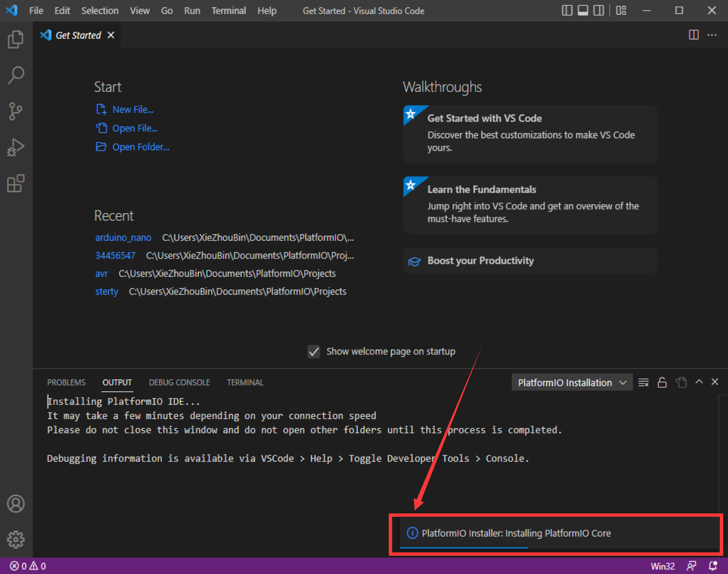Open the Explorer sidebar icon
The image size is (728, 574).
pyautogui.click(x=16, y=39)
